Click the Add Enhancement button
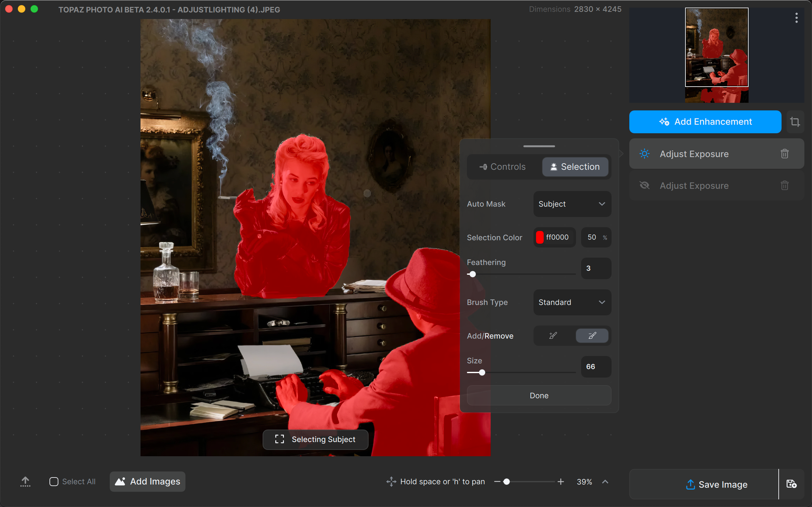This screenshot has height=507, width=812. pos(705,122)
